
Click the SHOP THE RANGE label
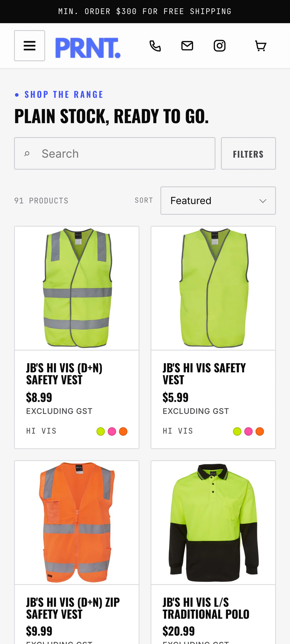click(64, 95)
